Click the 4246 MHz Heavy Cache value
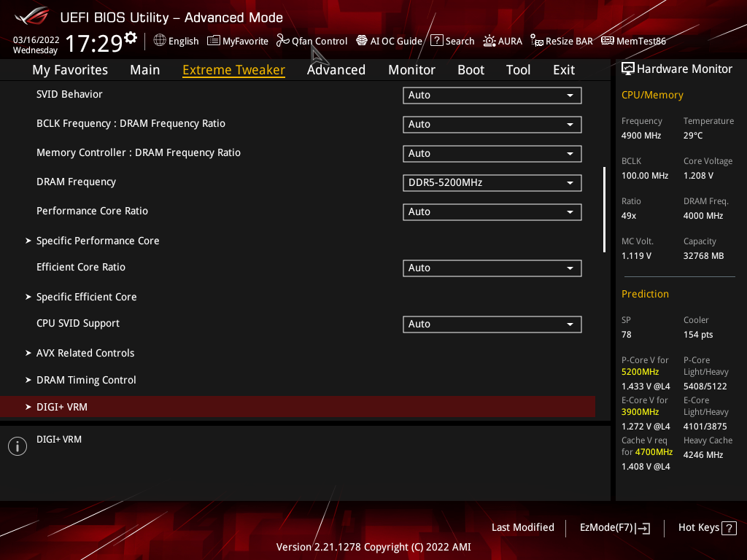 tap(703, 455)
